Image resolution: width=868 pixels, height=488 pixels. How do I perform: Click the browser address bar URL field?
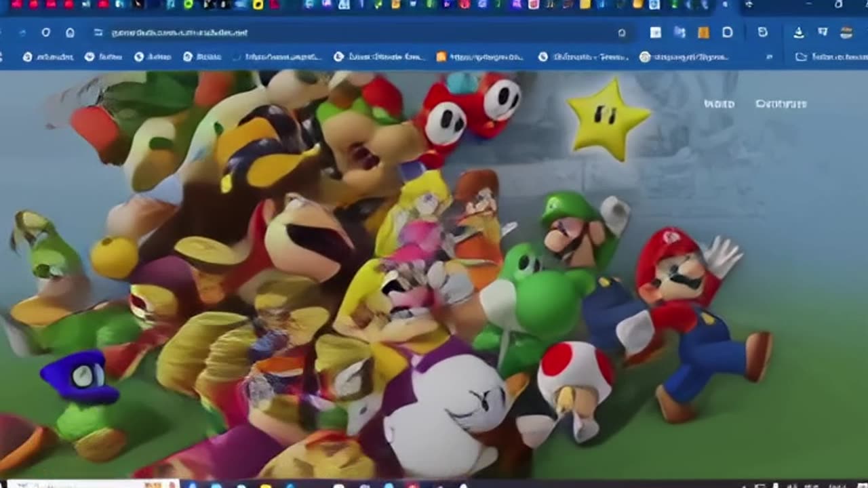(362, 33)
